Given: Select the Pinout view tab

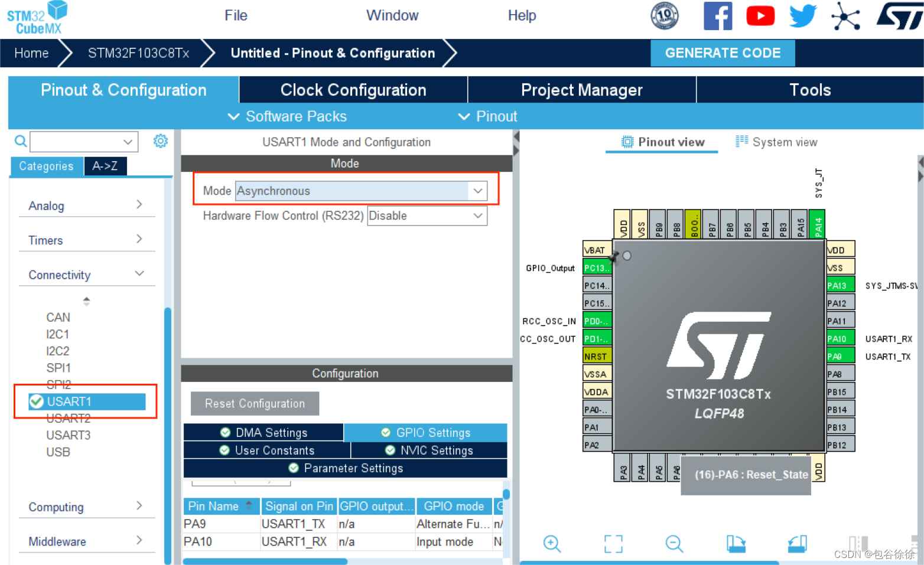Looking at the screenshot, I should point(662,142).
